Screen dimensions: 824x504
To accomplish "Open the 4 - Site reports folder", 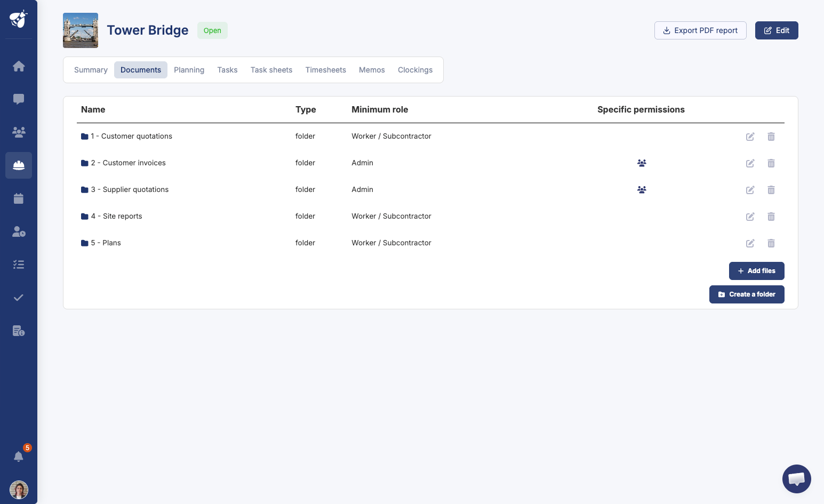I will (111, 216).
